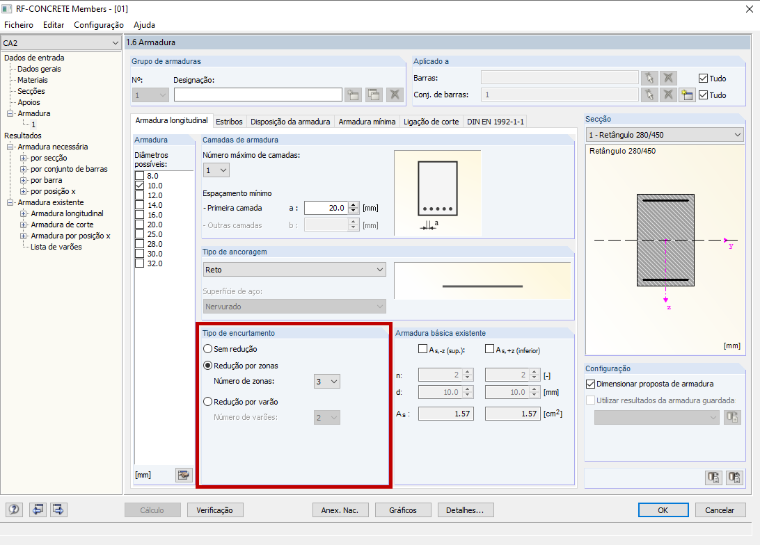
Task: Collapse the Armadura tree node
Action: (x=10, y=113)
